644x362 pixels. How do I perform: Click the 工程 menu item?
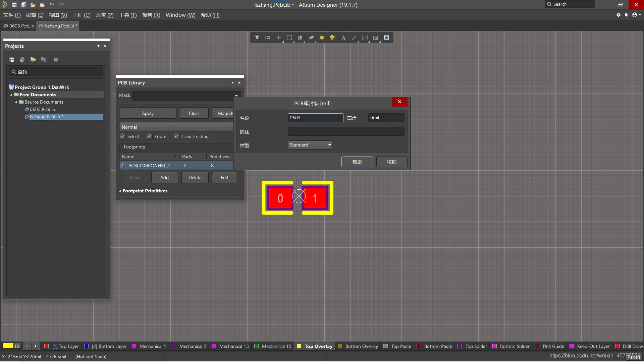click(81, 15)
